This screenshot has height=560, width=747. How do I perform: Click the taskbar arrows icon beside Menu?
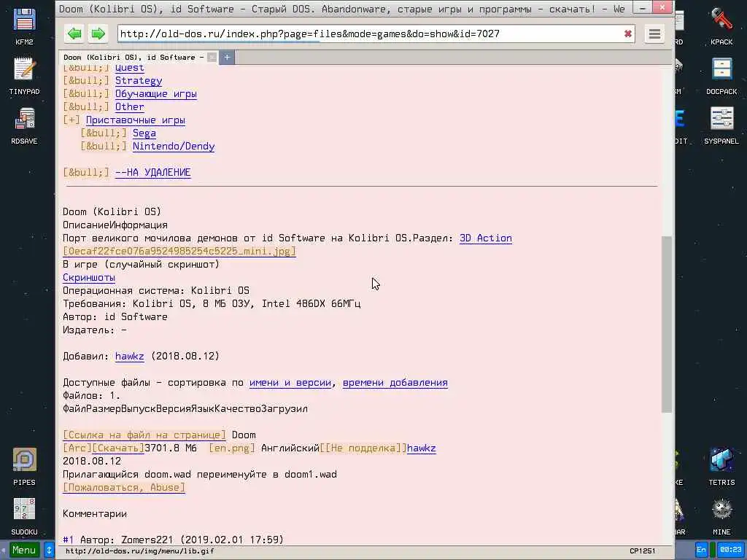point(49,550)
